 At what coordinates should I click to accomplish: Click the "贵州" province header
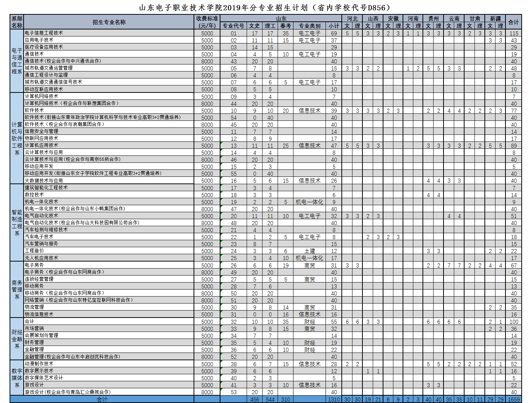coord(433,18)
